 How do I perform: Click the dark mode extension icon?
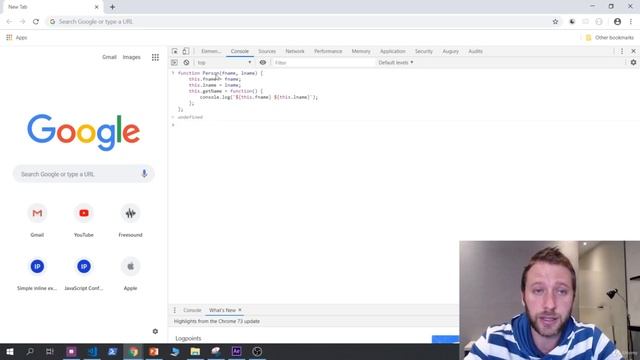click(x=572, y=22)
